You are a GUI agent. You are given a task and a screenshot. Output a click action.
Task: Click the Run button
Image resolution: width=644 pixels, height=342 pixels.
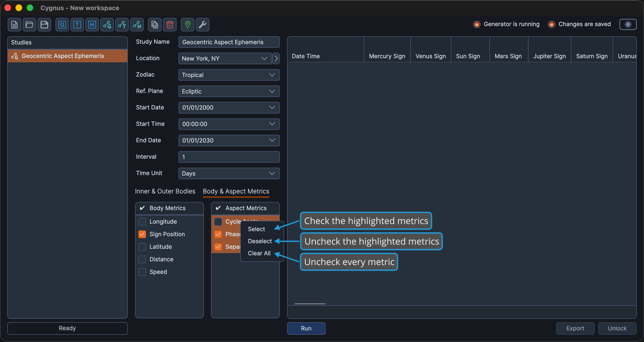(306, 328)
